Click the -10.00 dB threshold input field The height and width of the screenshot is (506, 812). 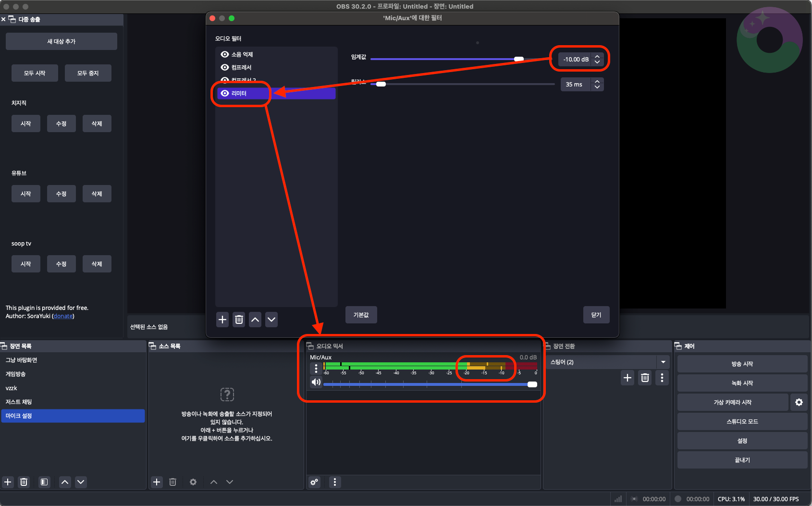click(x=576, y=59)
